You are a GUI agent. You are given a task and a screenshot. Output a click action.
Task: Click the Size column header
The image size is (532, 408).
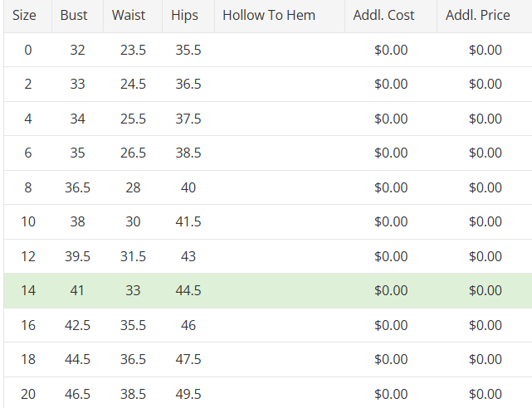pos(24,16)
